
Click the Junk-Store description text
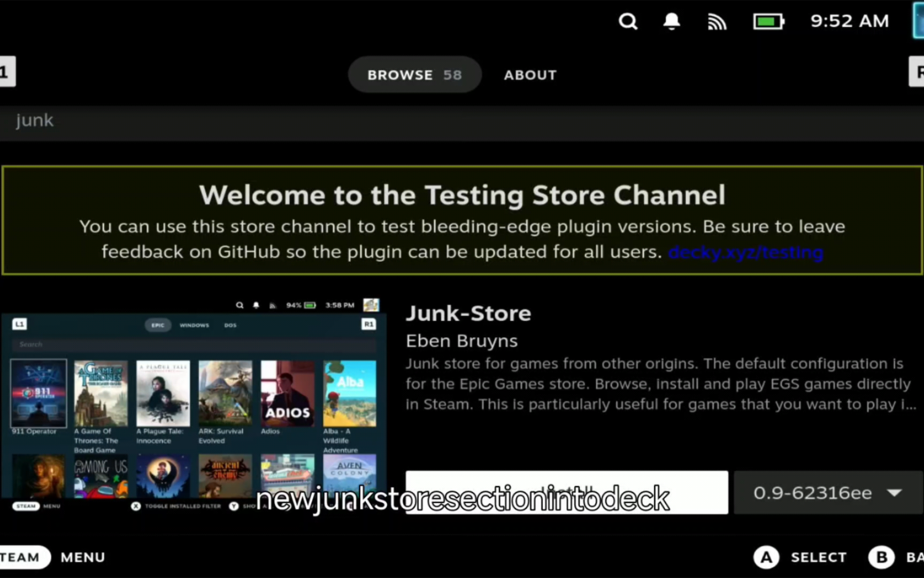tap(660, 384)
